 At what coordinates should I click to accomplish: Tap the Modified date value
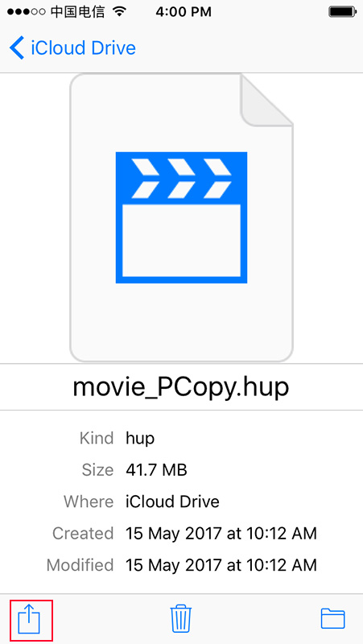[x=221, y=565]
